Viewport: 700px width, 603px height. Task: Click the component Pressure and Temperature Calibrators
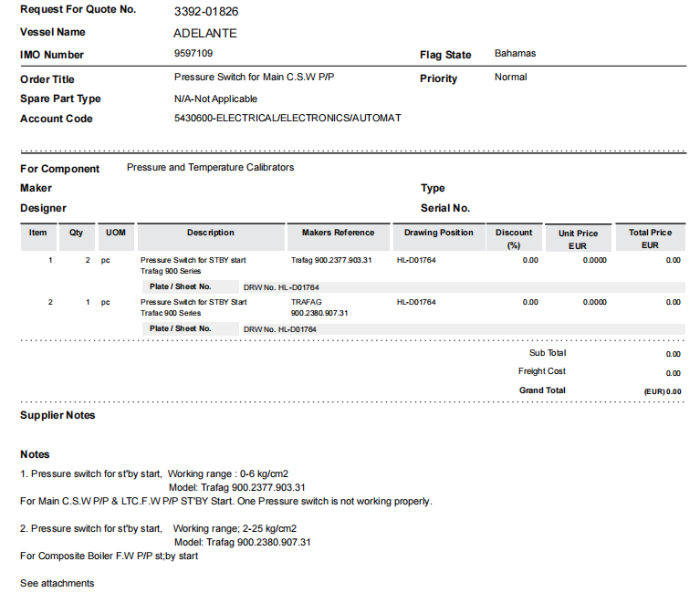(x=210, y=168)
